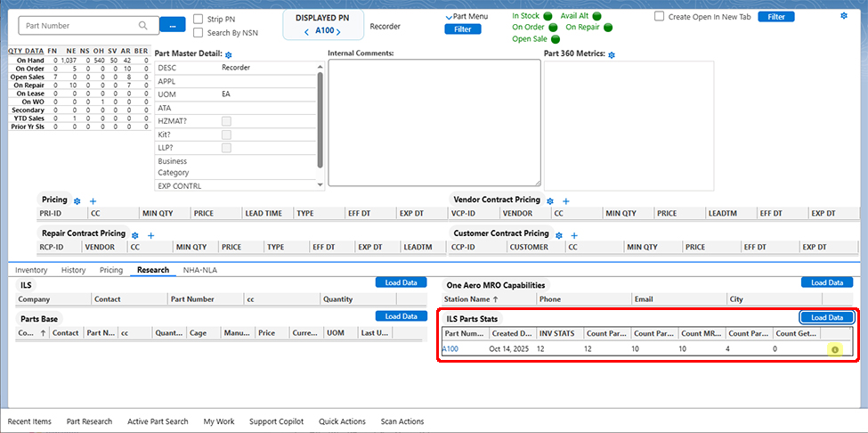Sort by Station Name column arrow

tap(495, 299)
